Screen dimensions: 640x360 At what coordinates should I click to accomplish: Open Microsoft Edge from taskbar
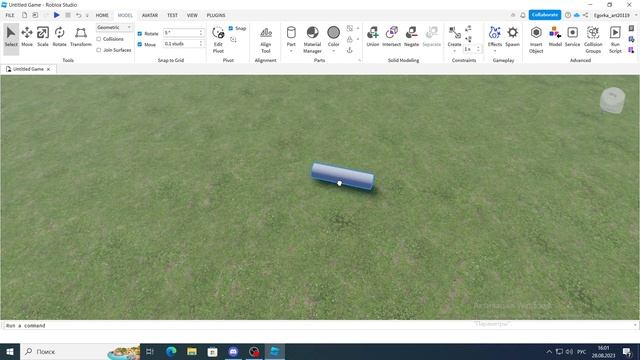click(x=171, y=351)
